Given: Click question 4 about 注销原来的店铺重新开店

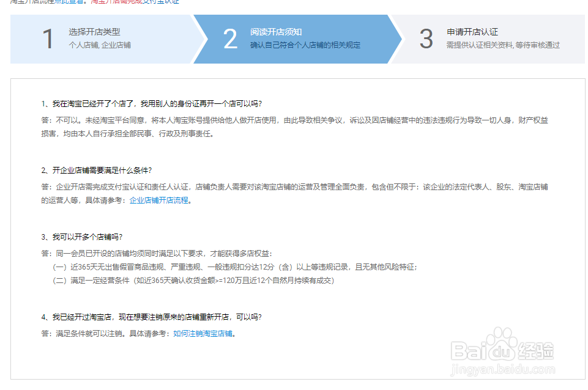Looking at the screenshot, I should coord(152,317).
